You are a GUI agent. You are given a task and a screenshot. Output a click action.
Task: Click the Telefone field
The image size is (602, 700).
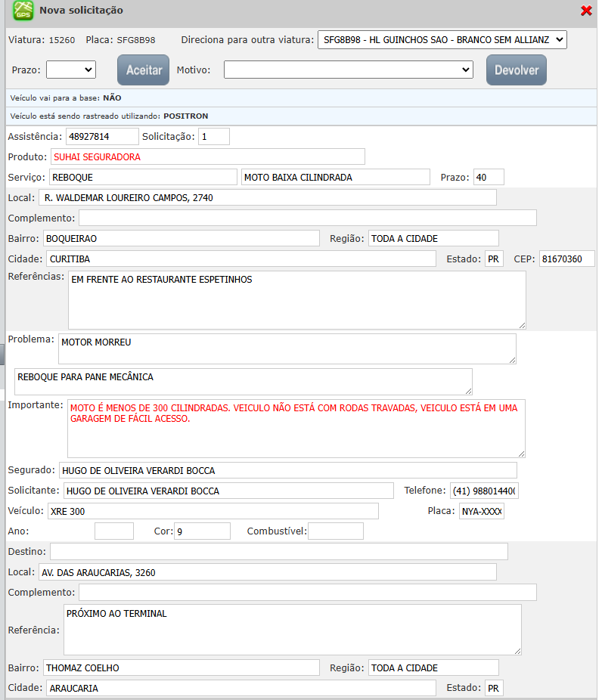tap(484, 491)
